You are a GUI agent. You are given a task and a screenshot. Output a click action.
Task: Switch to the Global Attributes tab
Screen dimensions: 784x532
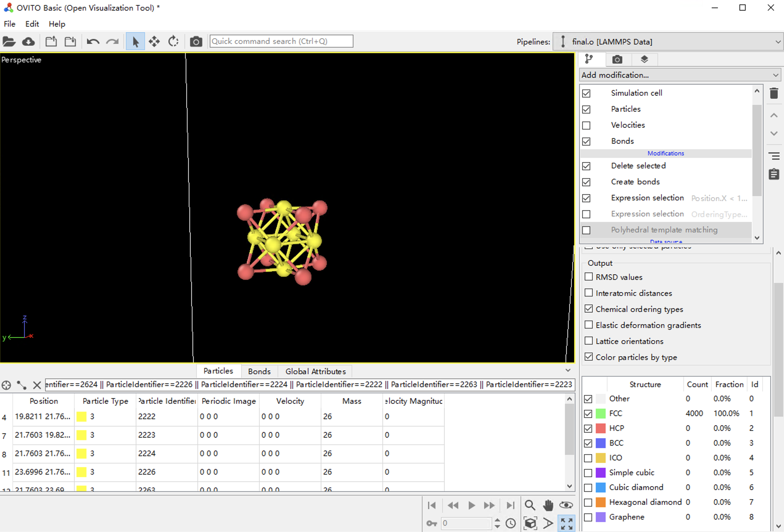(315, 371)
